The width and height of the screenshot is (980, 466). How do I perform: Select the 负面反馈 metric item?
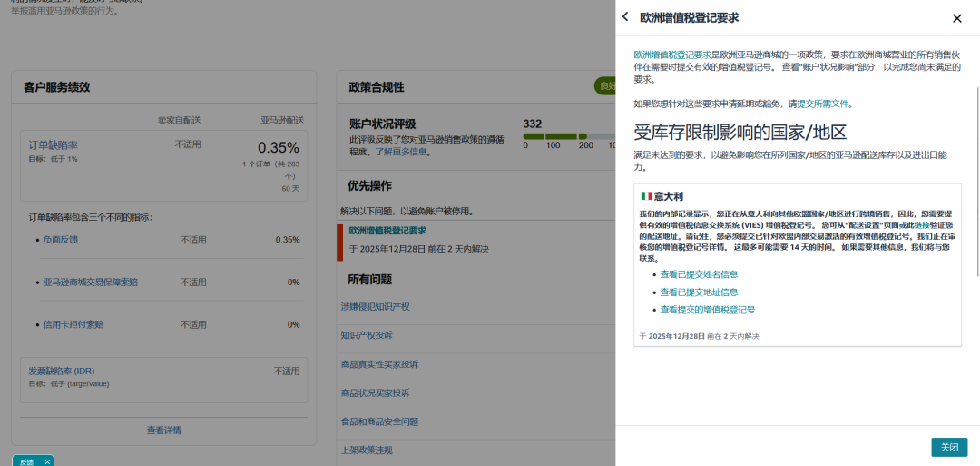61,240
